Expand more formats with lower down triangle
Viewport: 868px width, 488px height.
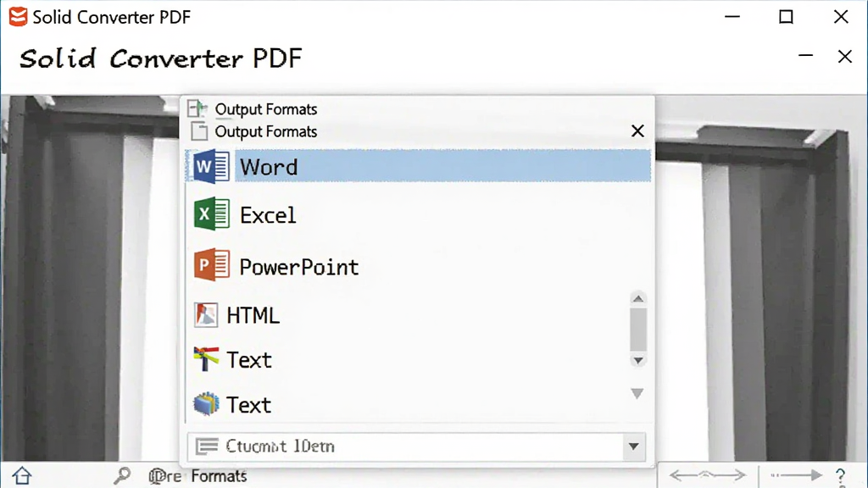(637, 393)
